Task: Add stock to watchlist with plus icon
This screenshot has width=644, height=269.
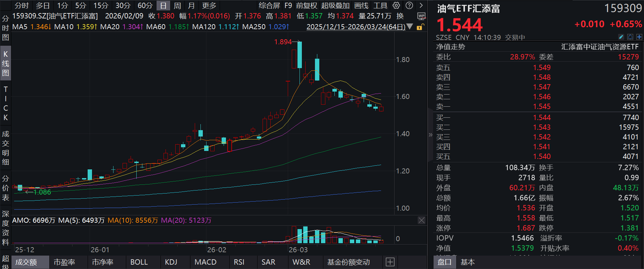Action: pyautogui.click(x=639, y=37)
